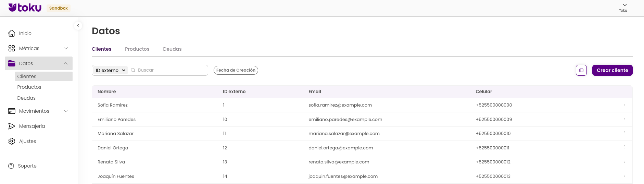The image size is (644, 184).
Task: Open the Toku account menu at top right
Action: (x=624, y=7)
